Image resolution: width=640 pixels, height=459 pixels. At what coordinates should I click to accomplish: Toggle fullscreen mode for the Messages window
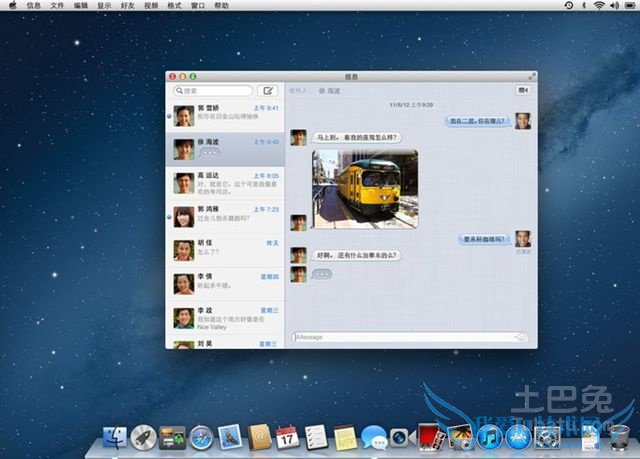(531, 76)
